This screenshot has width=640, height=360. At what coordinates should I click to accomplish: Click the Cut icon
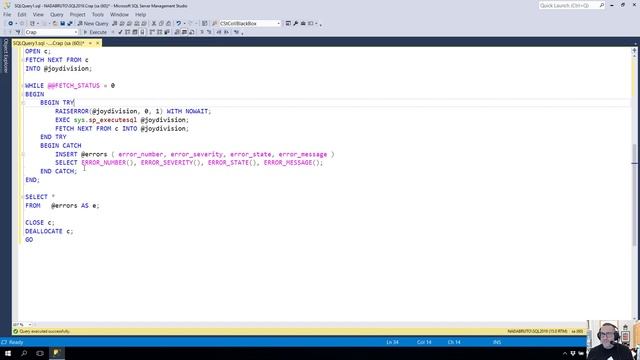click(x=154, y=23)
